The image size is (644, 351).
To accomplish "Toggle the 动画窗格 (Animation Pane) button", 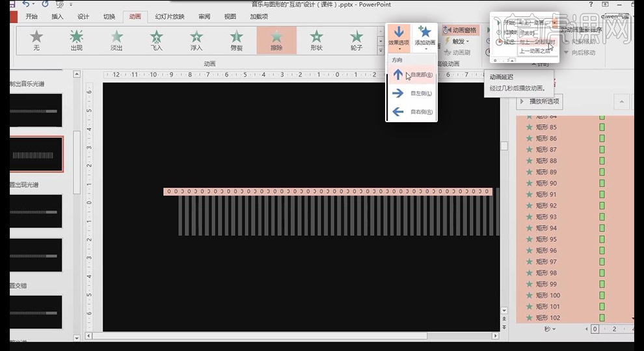I will click(460, 30).
